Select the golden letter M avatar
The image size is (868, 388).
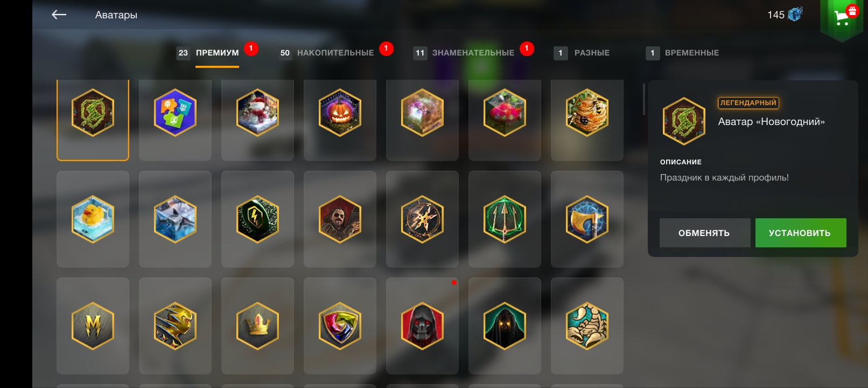93,326
